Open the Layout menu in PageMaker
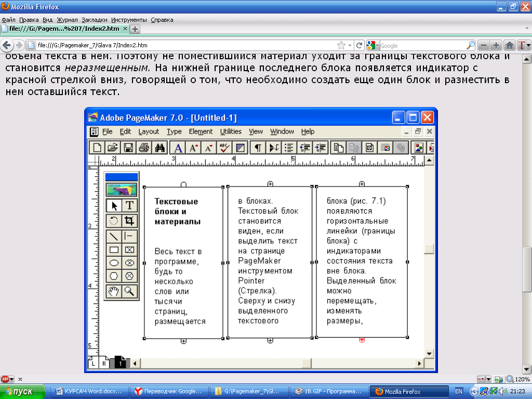The image size is (532, 399). tap(149, 131)
